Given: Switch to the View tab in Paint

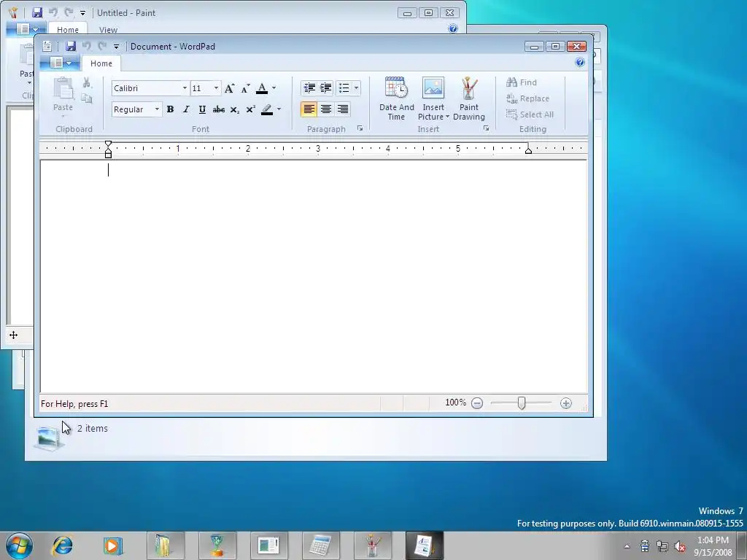Looking at the screenshot, I should 108,29.
